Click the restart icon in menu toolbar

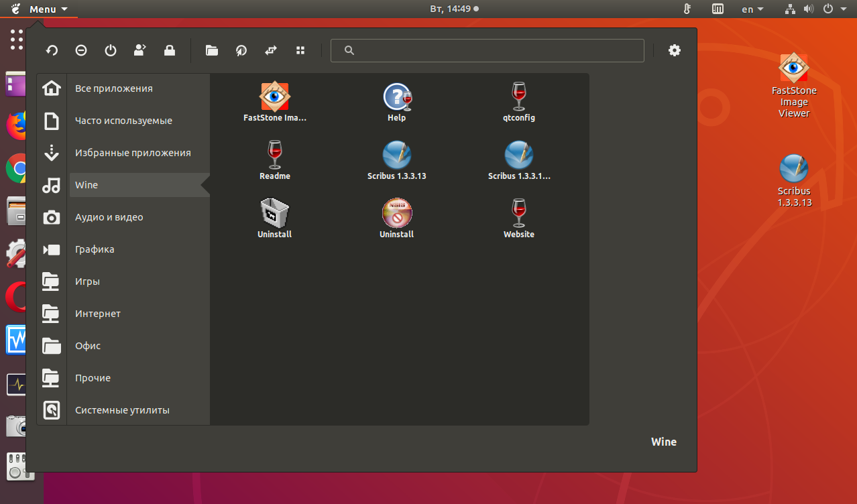pyautogui.click(x=52, y=50)
